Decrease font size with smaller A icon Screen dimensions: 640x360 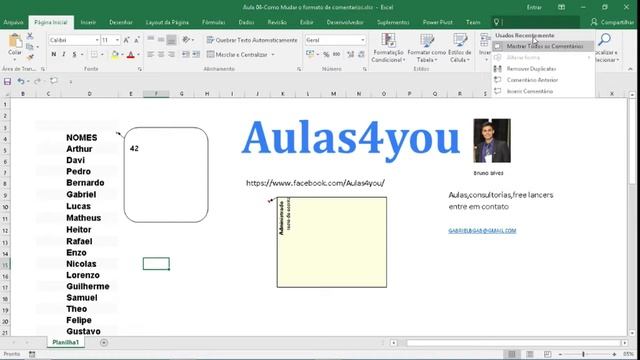pyautogui.click(x=137, y=40)
